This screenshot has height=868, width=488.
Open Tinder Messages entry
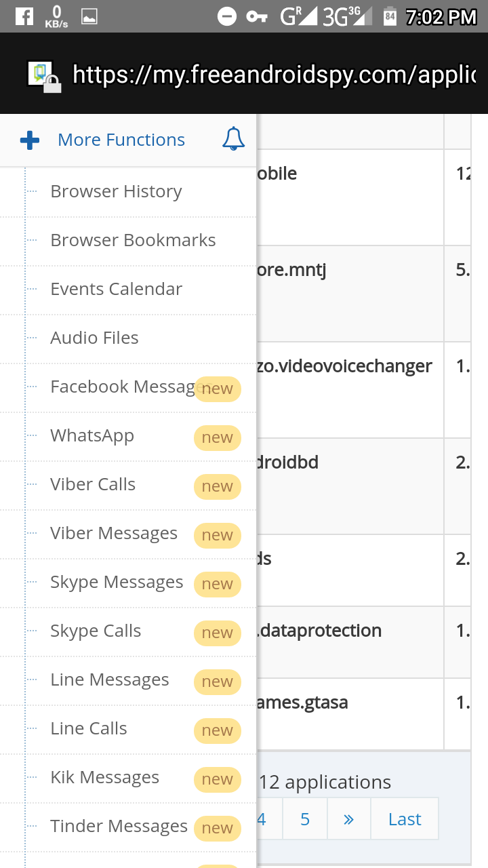(119, 827)
